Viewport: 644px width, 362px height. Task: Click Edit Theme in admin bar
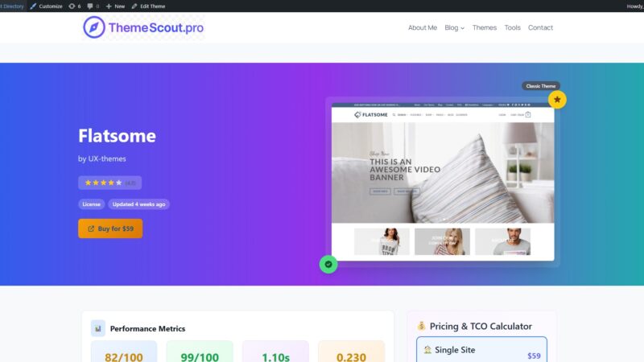pyautogui.click(x=148, y=6)
